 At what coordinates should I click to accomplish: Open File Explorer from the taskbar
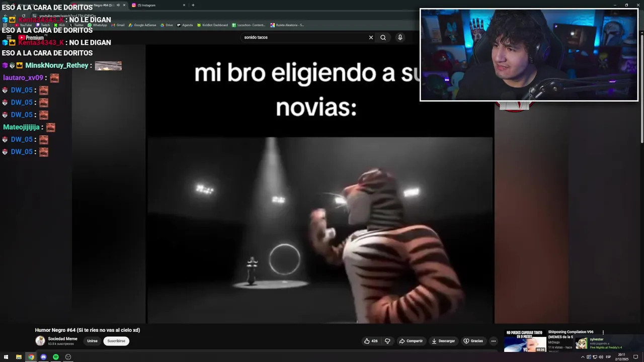click(x=19, y=357)
